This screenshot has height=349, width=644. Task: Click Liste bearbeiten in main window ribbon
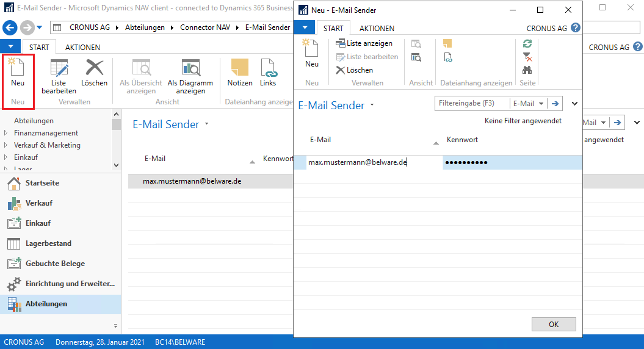[x=59, y=77]
